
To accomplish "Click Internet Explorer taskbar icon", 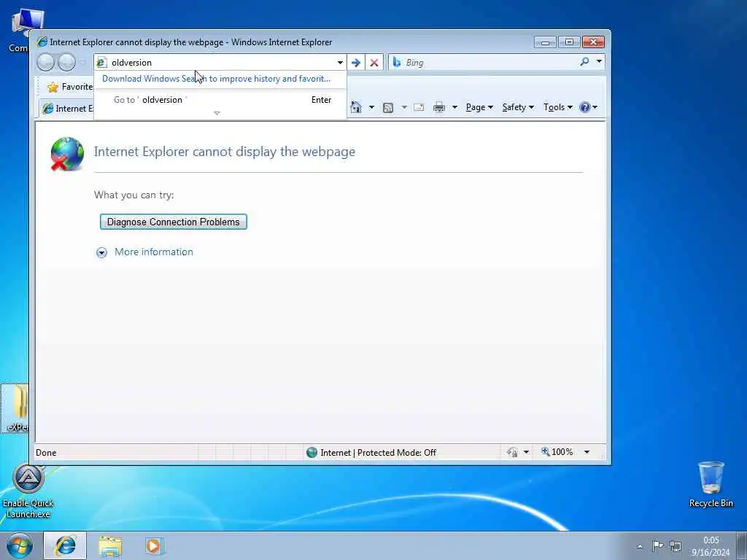I will [65, 545].
